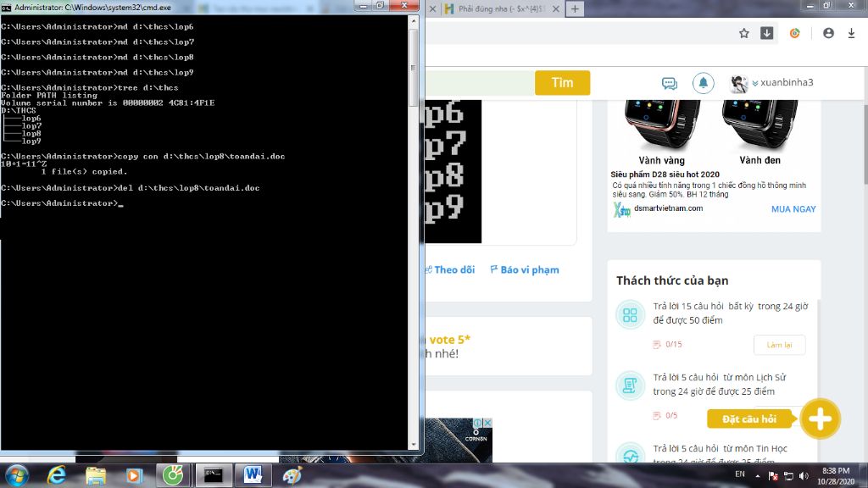
Task: Click 'tree d:\thcs' command line in cmd
Action: tap(90, 87)
